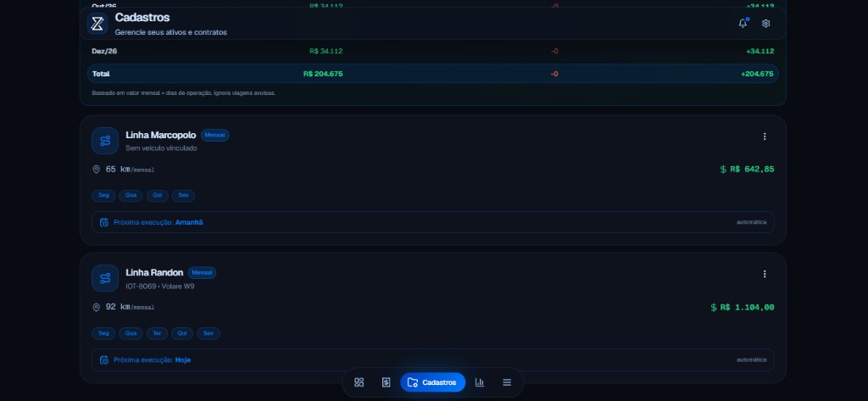Open the hamburger menu in bottom nav
This screenshot has width=868, height=401.
[507, 382]
